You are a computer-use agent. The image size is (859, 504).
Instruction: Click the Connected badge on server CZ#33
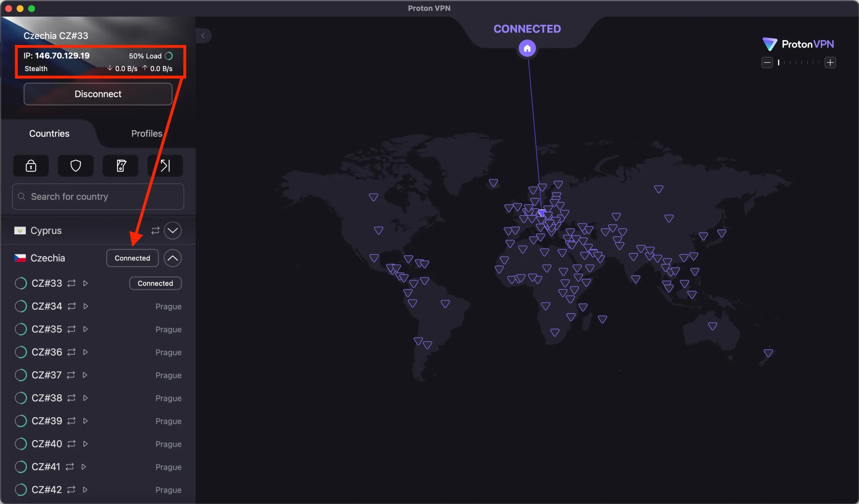[x=155, y=283]
